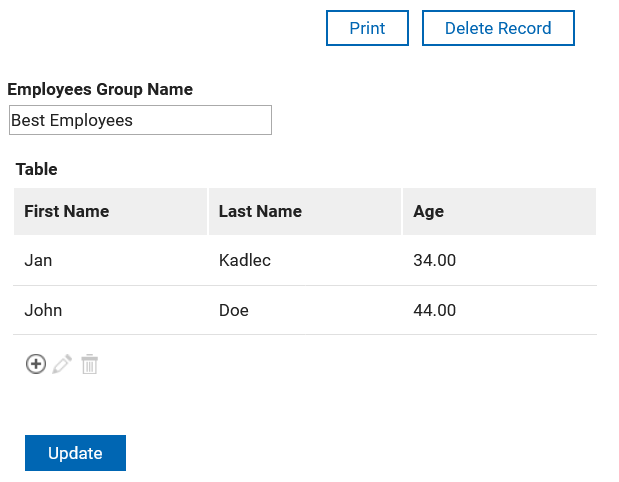Select the John first name cell
Viewport: 619px width, 482px height.
pyautogui.click(x=43, y=311)
